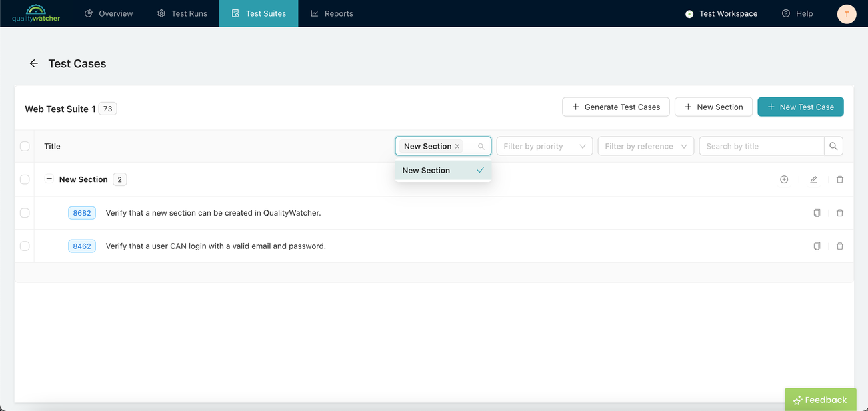Switch to Test Runs tab

pyautogui.click(x=182, y=13)
